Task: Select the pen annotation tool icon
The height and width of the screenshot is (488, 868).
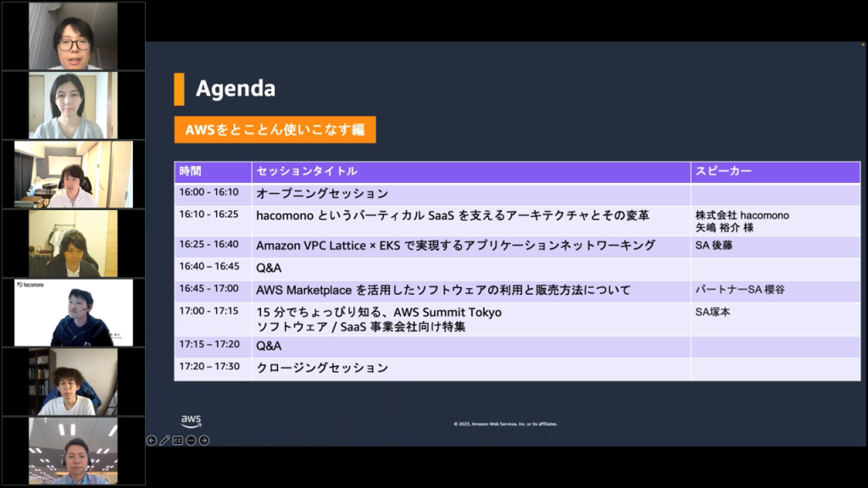Action: click(165, 441)
